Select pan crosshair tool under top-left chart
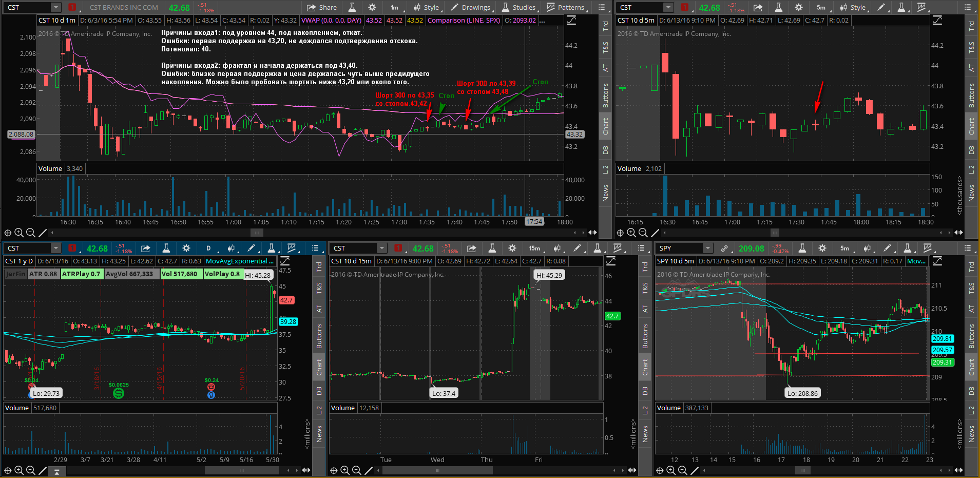This screenshot has width=980, height=478. click(8, 233)
